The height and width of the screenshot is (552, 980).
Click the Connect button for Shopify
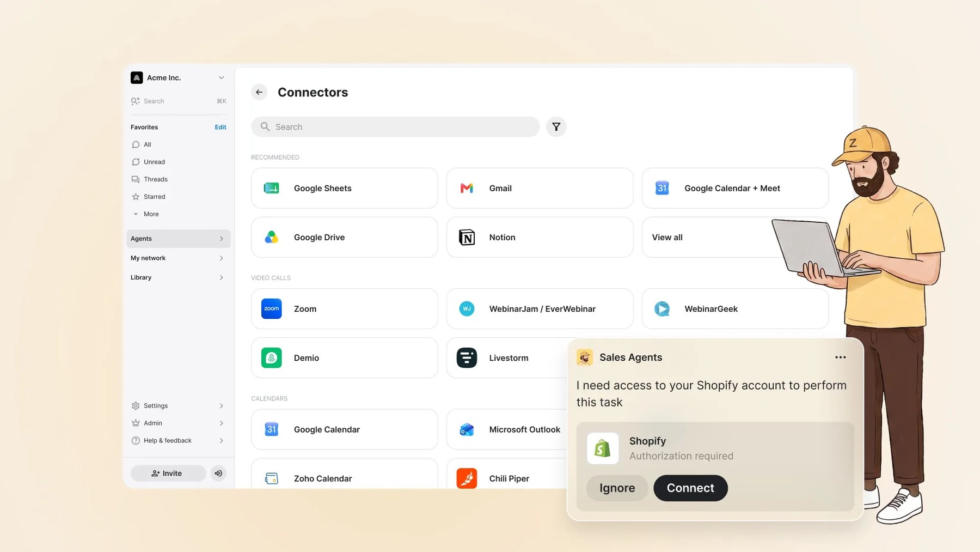pos(690,488)
